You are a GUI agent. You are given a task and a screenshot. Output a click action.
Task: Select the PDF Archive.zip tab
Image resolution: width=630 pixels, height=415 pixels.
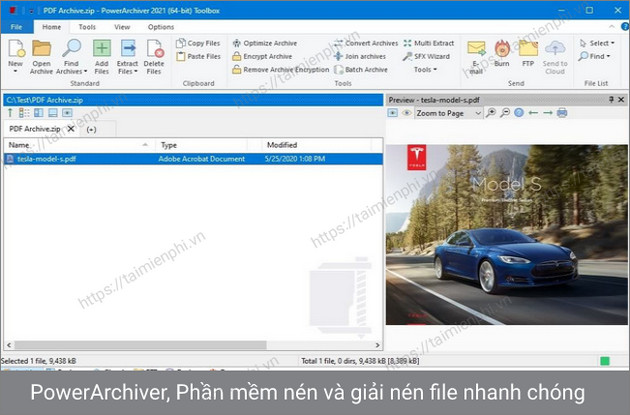(x=35, y=129)
